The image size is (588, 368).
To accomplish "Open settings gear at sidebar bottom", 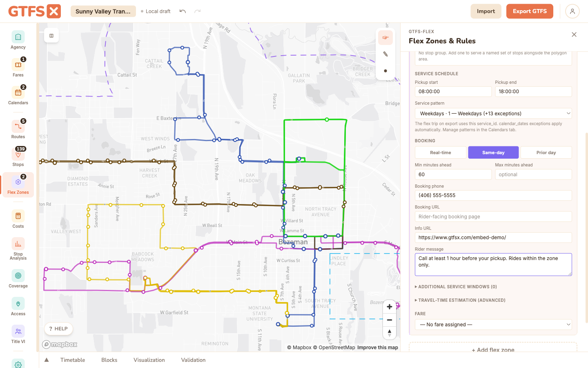I will (18, 364).
